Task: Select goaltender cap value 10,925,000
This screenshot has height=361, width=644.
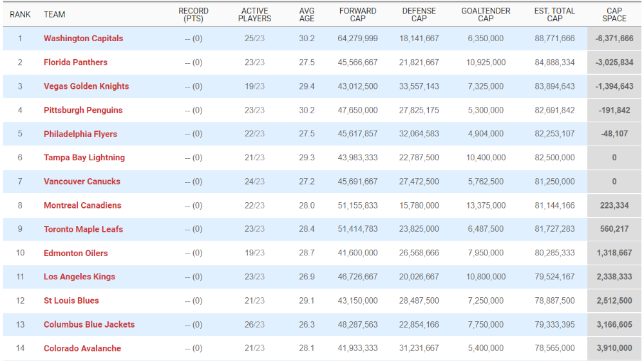Action: (x=486, y=62)
